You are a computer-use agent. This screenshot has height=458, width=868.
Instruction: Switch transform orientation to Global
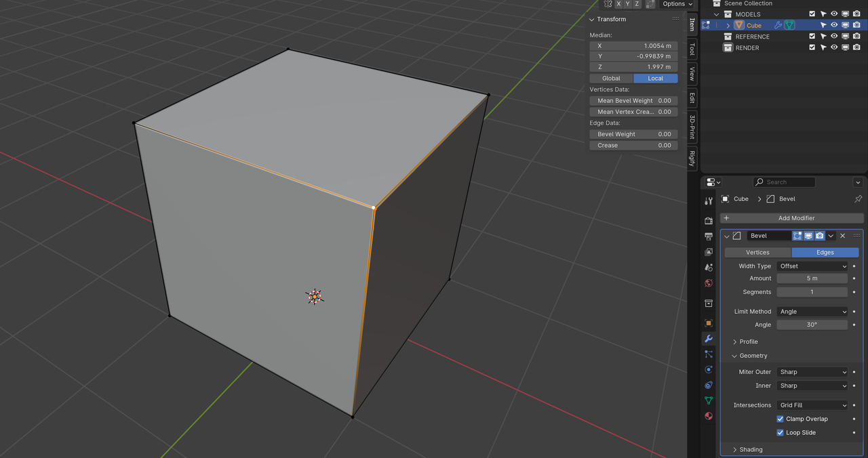tap(611, 79)
